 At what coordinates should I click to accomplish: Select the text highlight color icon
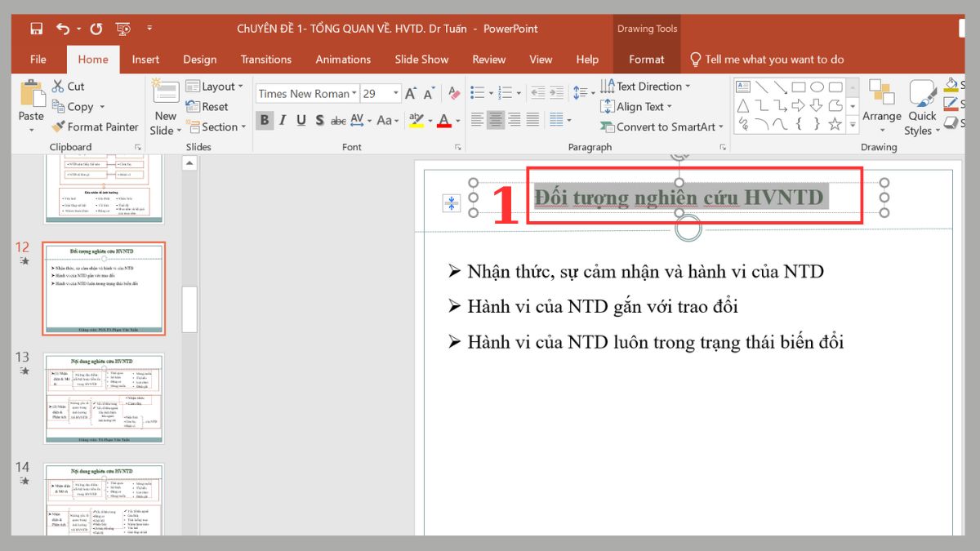click(416, 120)
